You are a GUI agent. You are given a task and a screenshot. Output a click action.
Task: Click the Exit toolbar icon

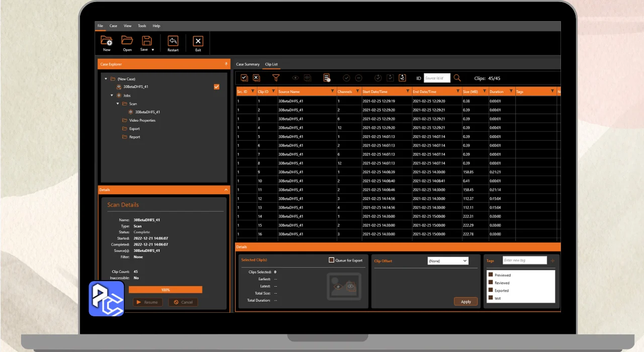point(198,41)
